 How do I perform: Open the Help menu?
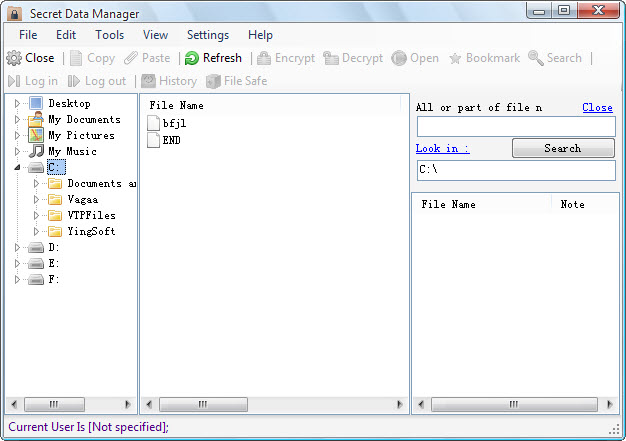[x=260, y=35]
